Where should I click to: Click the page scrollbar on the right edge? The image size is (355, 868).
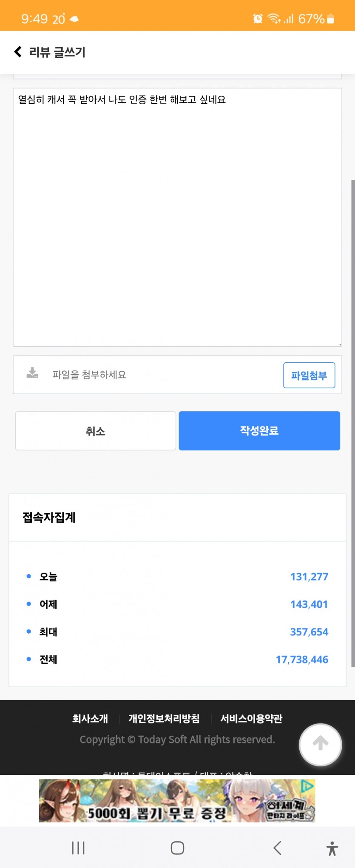pos(353,424)
